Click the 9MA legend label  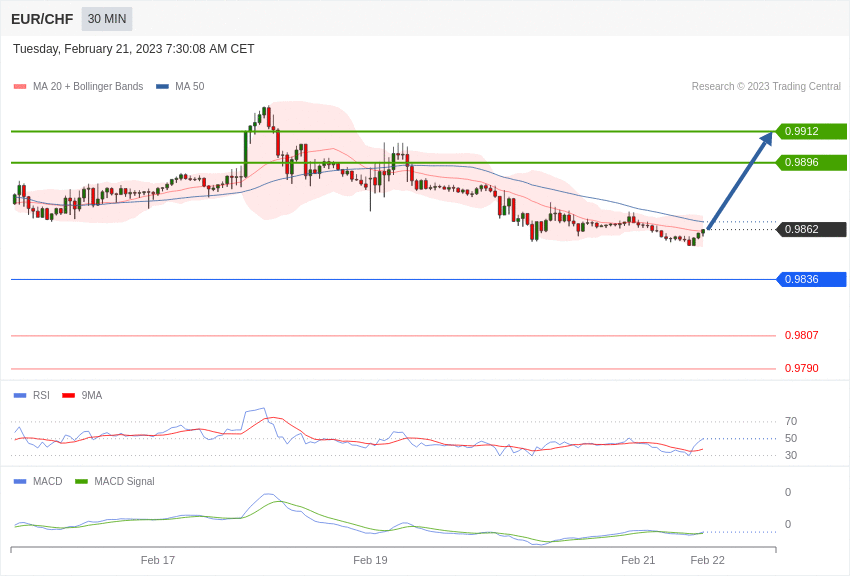tap(92, 396)
